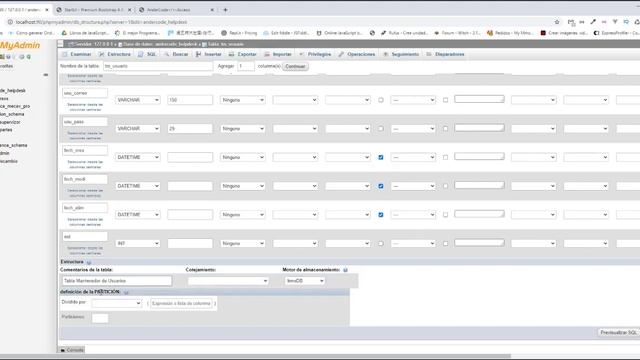
Task: Tick the A_I checkbox in the fech_crea row
Action: pos(445,157)
